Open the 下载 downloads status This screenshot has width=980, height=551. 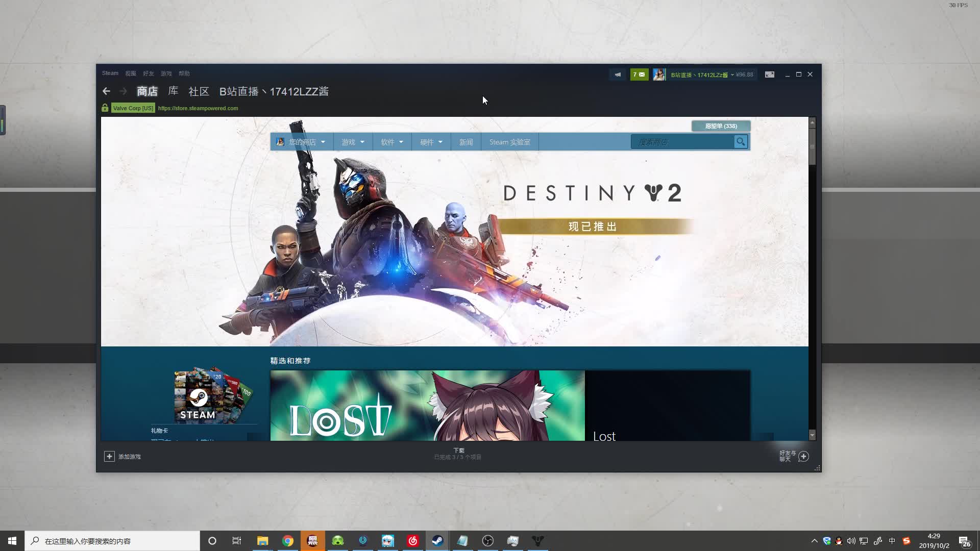click(x=458, y=454)
